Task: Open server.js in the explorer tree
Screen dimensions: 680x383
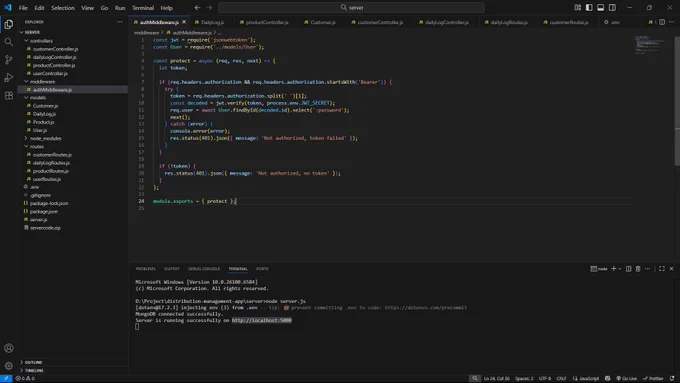Action: (38, 219)
